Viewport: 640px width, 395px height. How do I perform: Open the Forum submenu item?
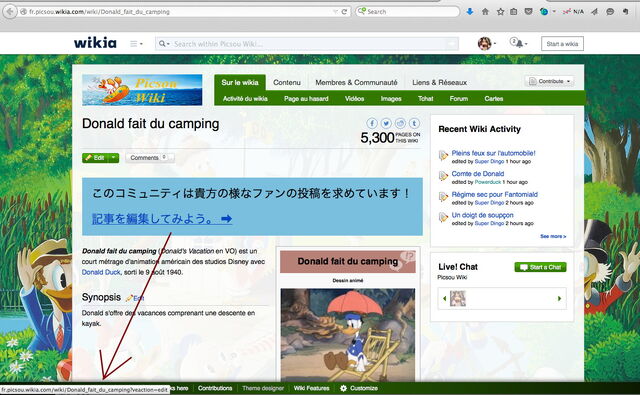[458, 99]
